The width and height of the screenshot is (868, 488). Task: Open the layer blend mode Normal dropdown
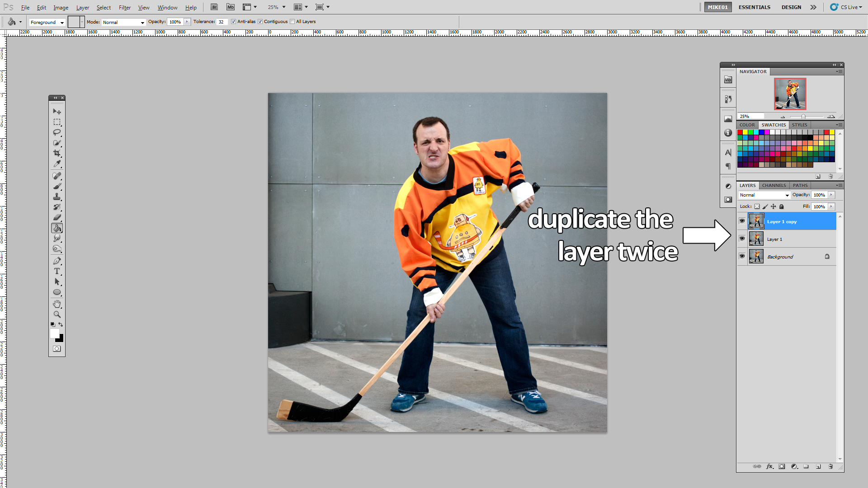pos(764,195)
